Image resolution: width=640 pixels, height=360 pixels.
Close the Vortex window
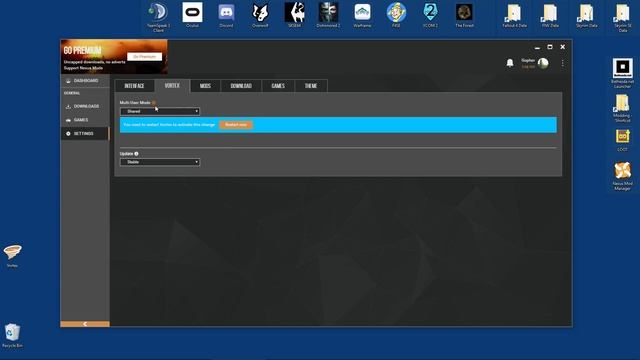coord(562,47)
